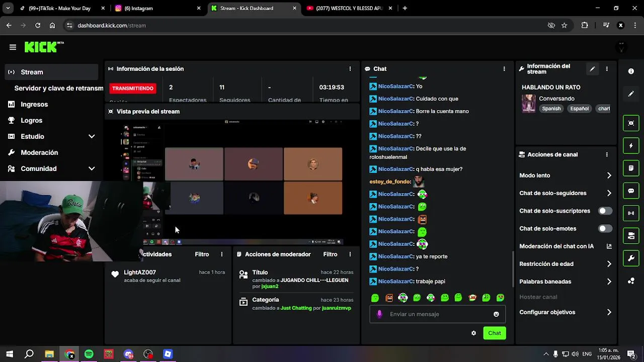
Task: Open Configurar objetivos chevron
Action: pos(609,312)
